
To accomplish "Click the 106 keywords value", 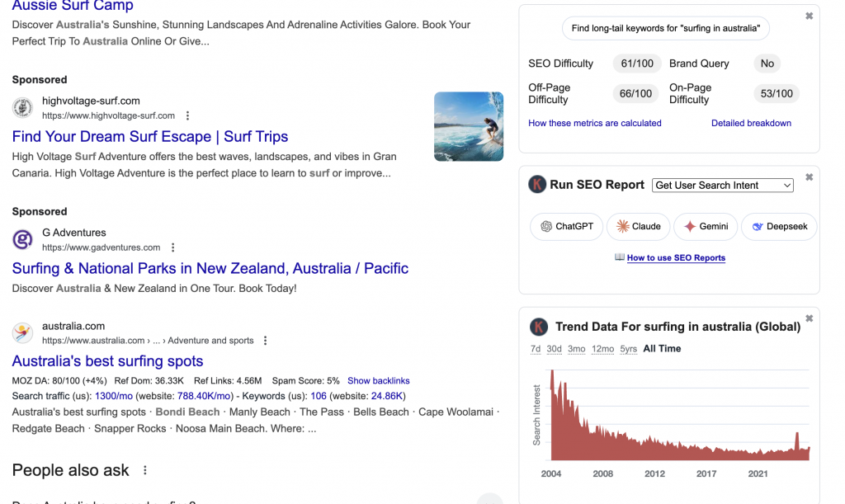I will [x=319, y=396].
